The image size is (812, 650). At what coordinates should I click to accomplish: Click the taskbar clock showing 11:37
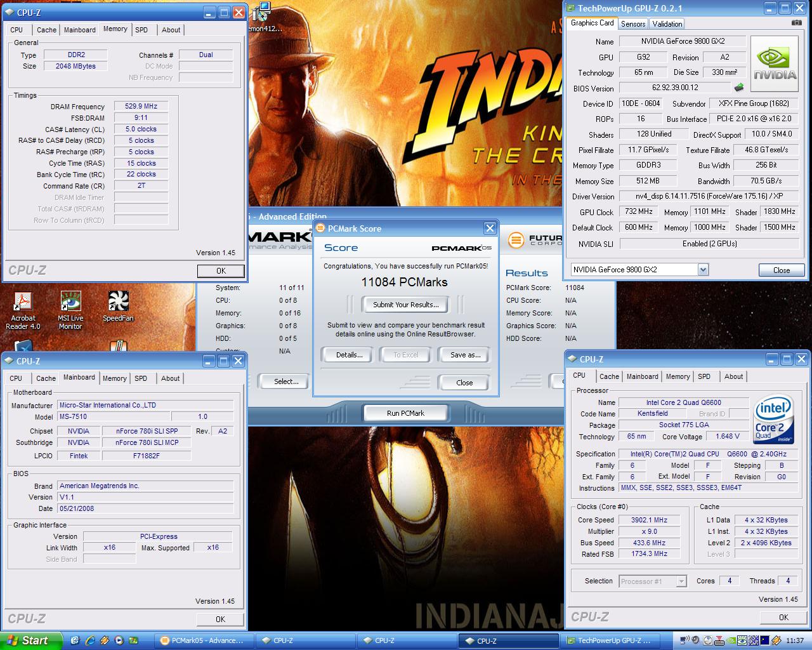[794, 640]
